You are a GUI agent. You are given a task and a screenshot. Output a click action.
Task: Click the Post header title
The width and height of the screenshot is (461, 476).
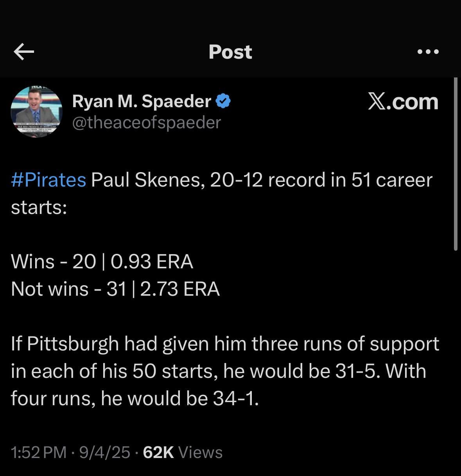(230, 52)
